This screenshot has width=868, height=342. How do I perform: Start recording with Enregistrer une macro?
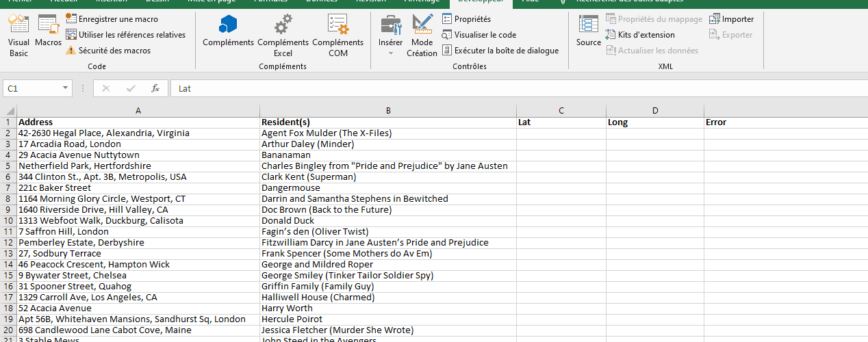[x=112, y=19]
